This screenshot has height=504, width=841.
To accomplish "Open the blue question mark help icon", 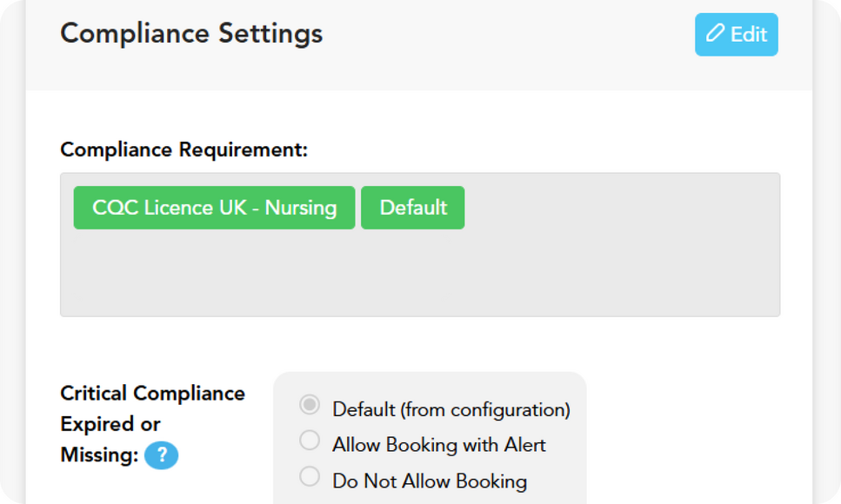I will click(162, 455).
